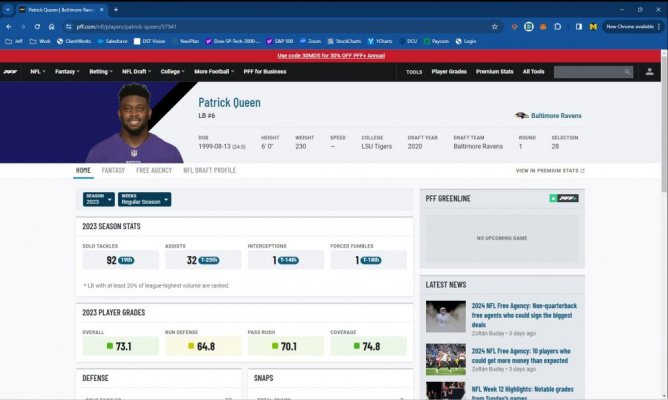Open the Chrome extensions puzzle icon
This screenshot has width=668, height=400.
pos(558,26)
